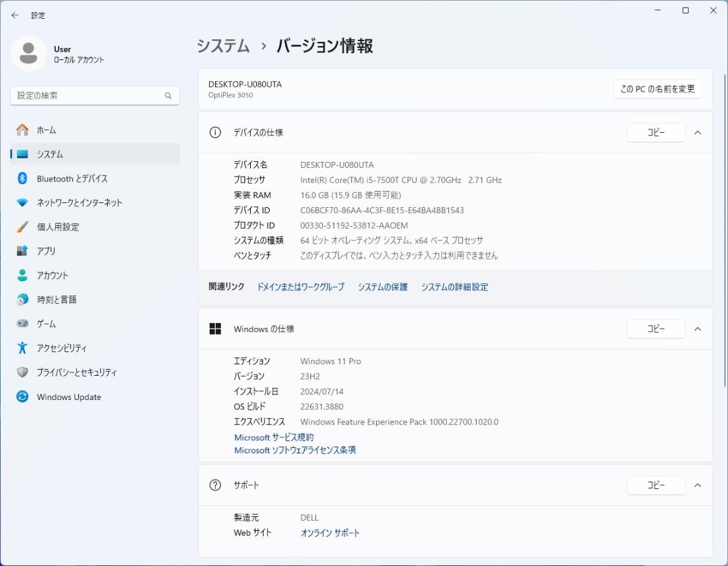This screenshot has height=566, width=728.
Task: Click the ペンとタッチ availability text
Action: [x=399, y=256]
